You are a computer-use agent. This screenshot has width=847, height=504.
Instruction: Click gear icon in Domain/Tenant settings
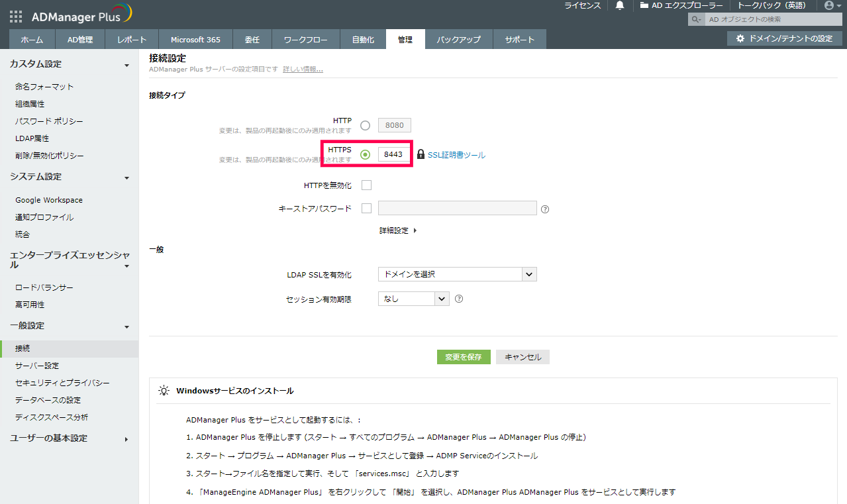pos(740,38)
